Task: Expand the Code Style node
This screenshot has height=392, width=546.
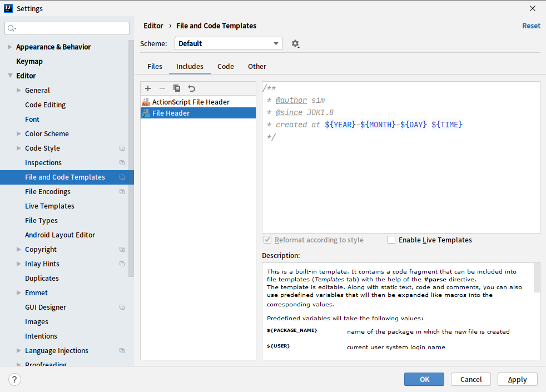Action: click(19, 148)
